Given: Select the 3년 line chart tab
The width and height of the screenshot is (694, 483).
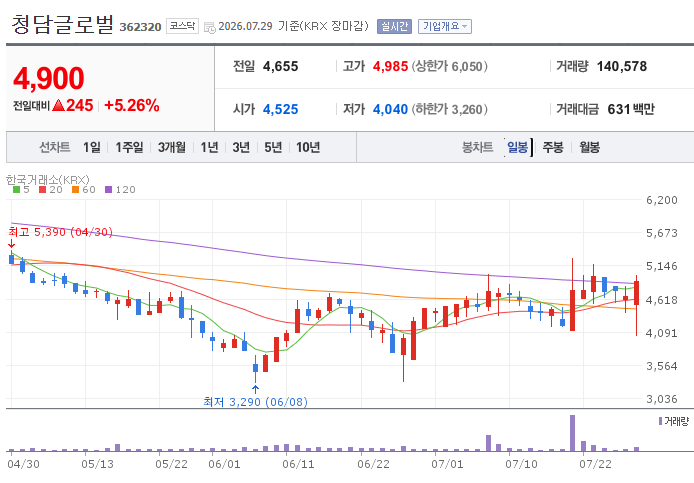Looking at the screenshot, I should point(241,147).
